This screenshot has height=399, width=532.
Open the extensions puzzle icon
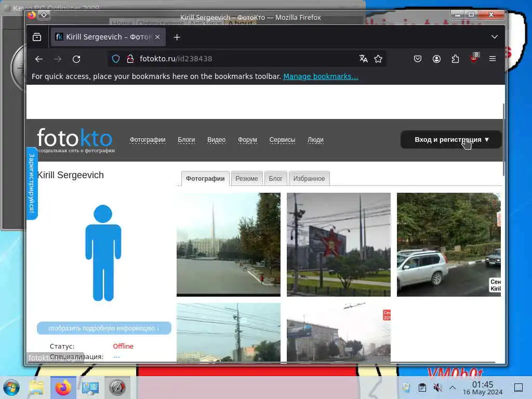tap(455, 59)
